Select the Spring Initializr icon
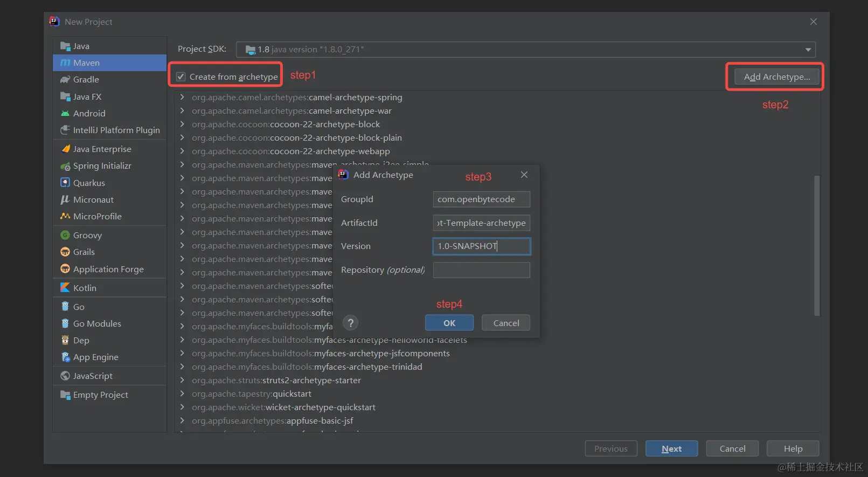The width and height of the screenshot is (868, 477). (x=65, y=166)
